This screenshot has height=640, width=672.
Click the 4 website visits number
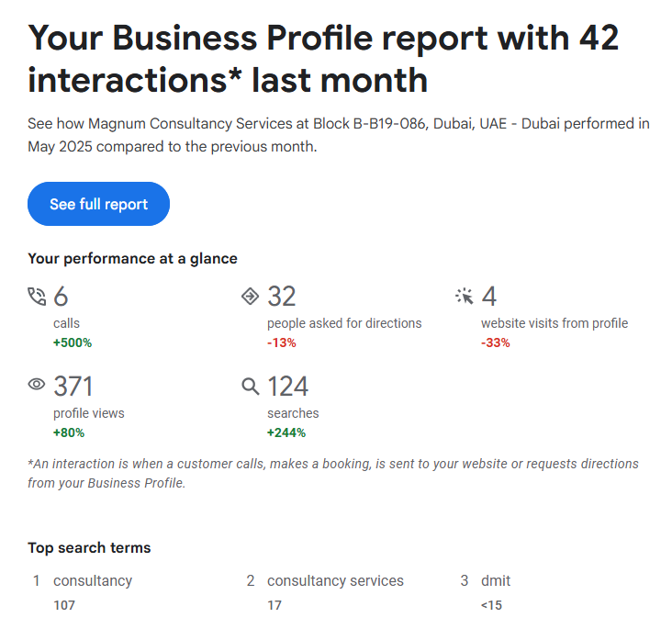click(x=489, y=297)
